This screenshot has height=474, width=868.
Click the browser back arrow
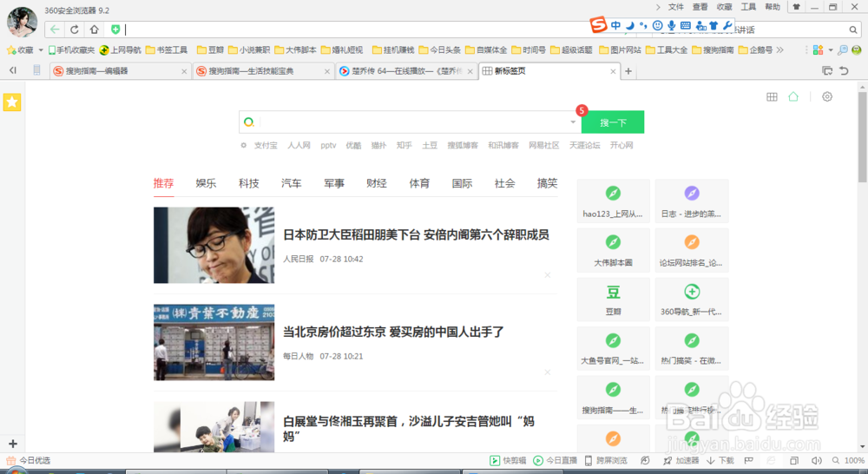pos(54,30)
